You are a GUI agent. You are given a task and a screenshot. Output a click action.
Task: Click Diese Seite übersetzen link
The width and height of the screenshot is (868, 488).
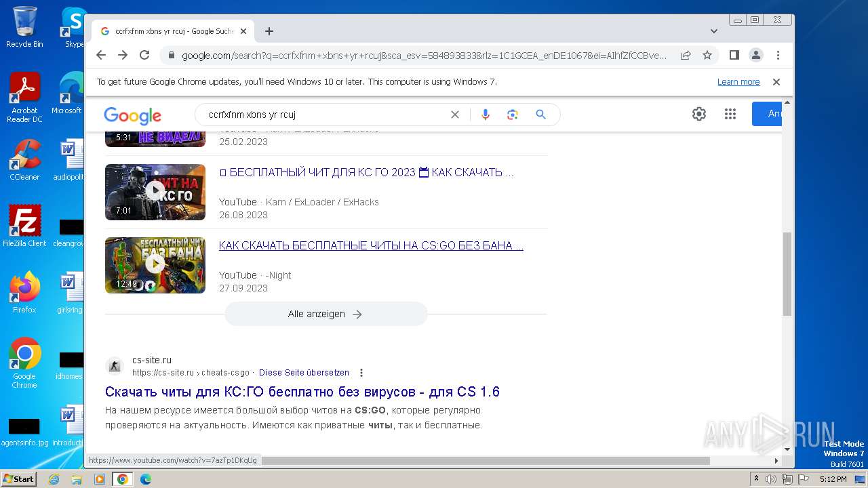(x=304, y=373)
